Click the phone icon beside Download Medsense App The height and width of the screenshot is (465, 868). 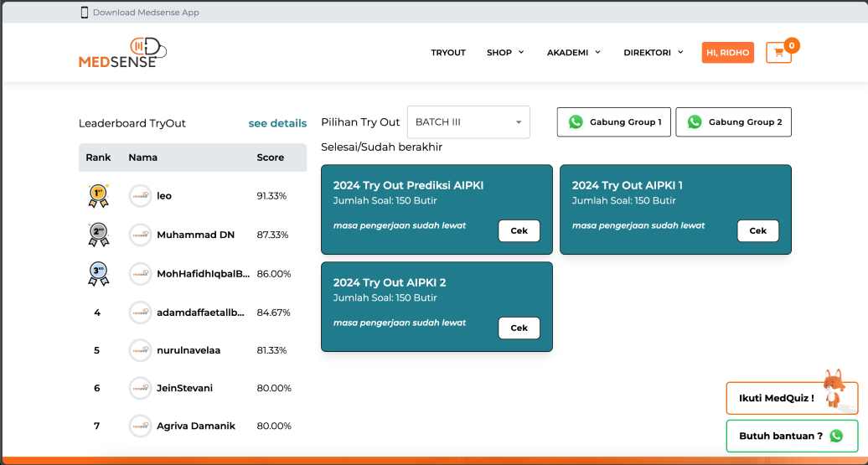[x=84, y=13]
